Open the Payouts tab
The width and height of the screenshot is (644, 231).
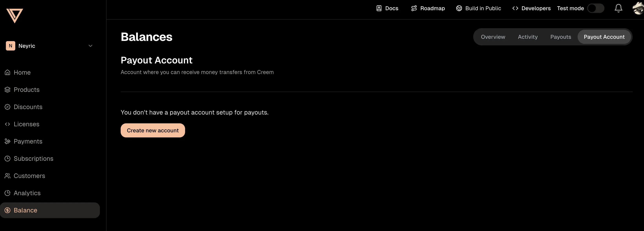click(x=561, y=37)
